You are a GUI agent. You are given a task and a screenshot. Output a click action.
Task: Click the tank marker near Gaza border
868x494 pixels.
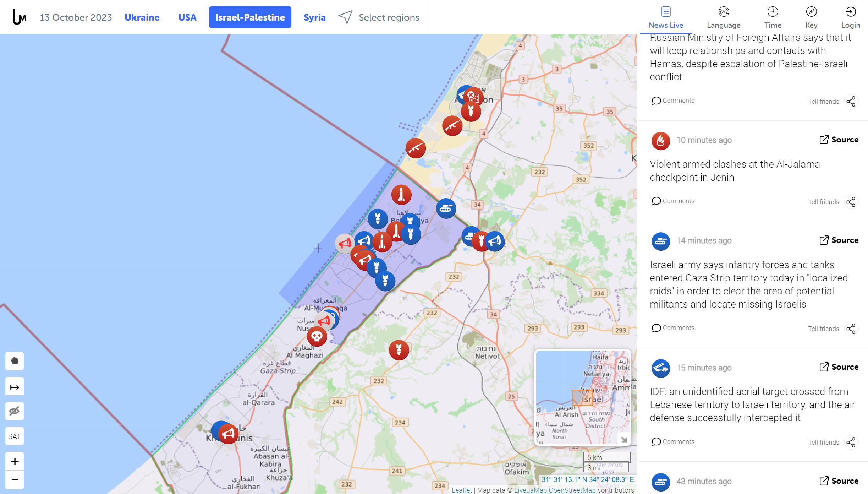pos(446,208)
